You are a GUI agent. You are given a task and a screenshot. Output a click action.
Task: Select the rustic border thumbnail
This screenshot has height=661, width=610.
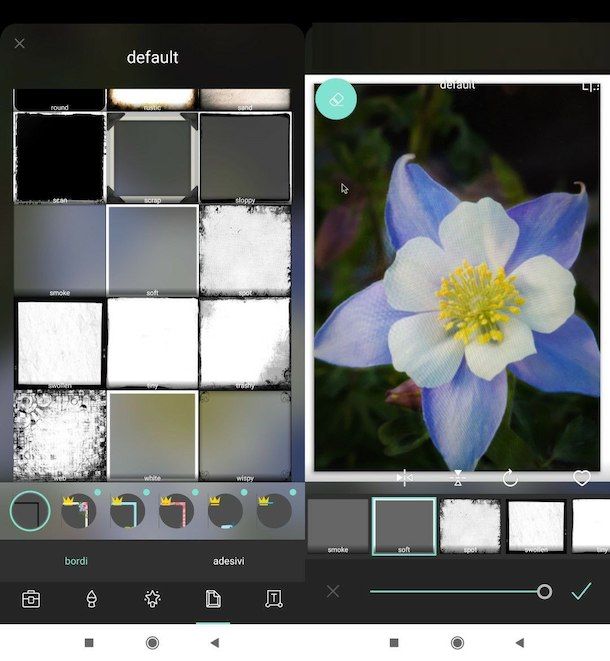(x=152, y=100)
